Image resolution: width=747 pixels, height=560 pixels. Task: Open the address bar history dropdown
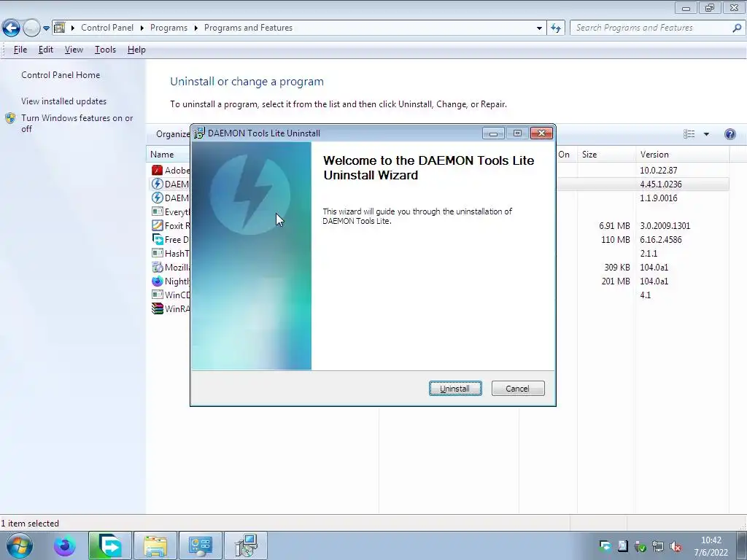[x=539, y=28]
